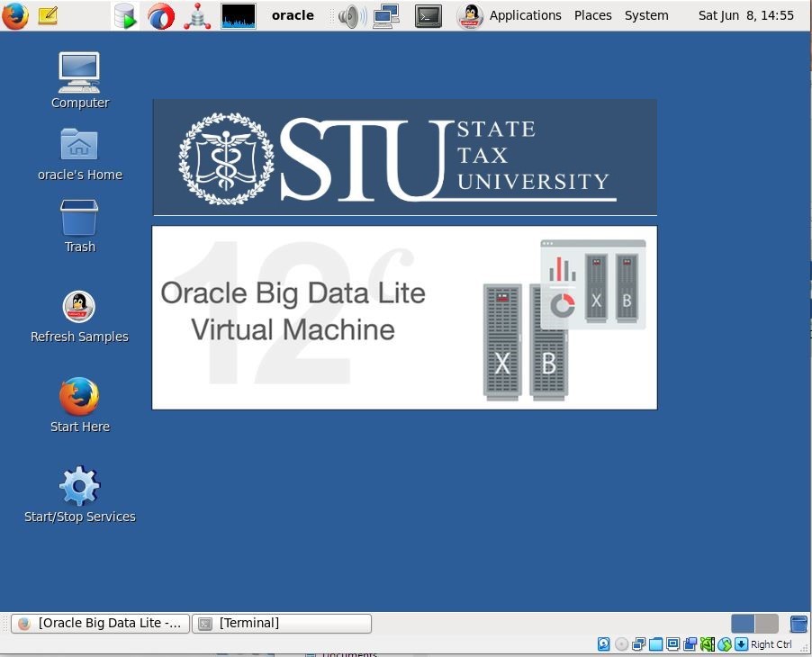Launch Firefox from the top panel

15,15
